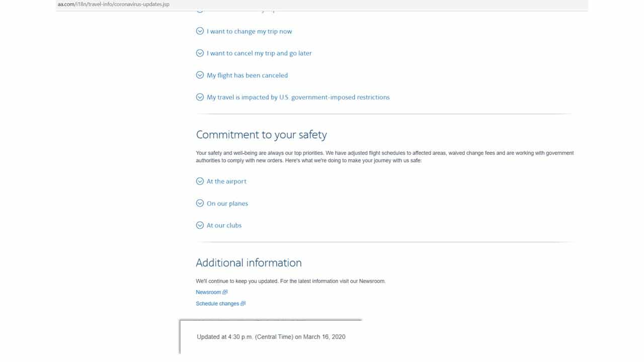
Task: Expand 'My flight has been canceled' text
Action: coord(247,75)
